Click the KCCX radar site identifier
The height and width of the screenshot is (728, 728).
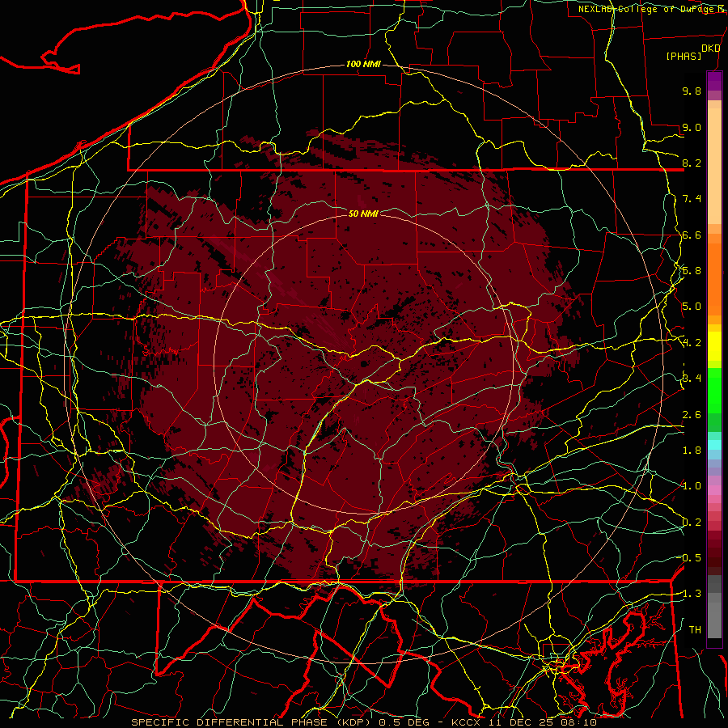[x=466, y=722]
